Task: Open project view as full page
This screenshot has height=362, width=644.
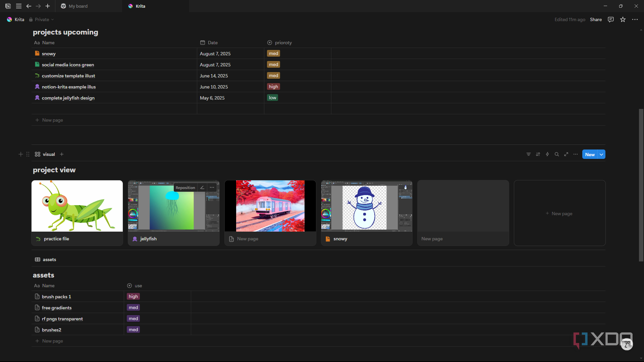Action: 566,154
